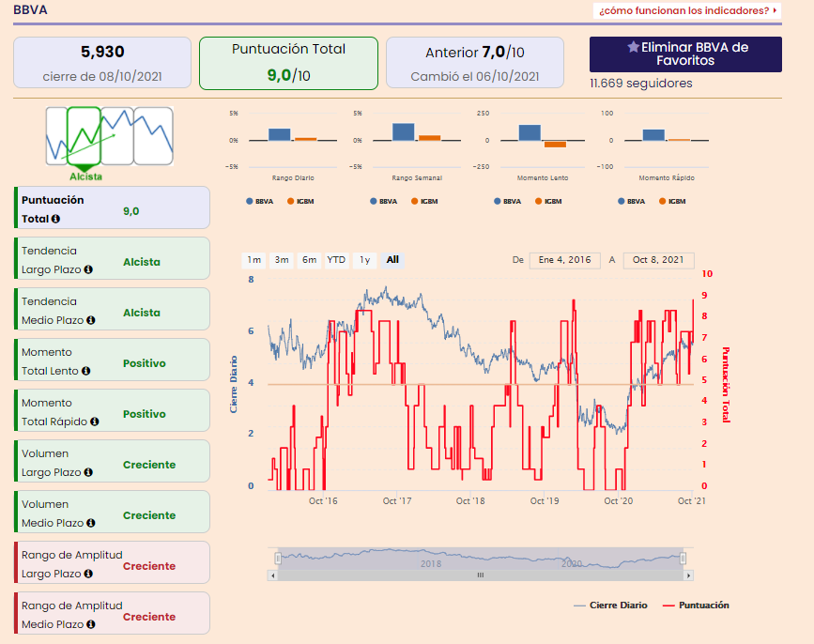The width and height of the screenshot is (814, 644).
Task: Click the Alcista trend thumbnail pattern
Action: (84, 136)
